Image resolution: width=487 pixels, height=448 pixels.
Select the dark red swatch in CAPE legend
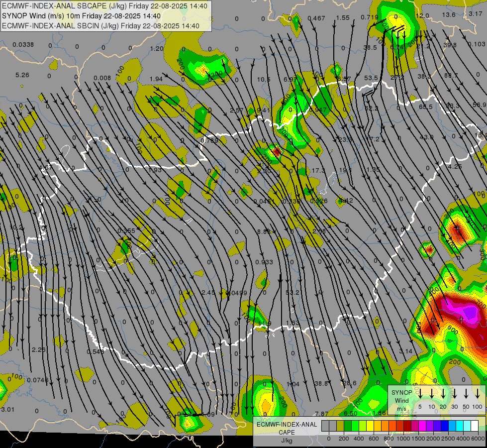point(407,426)
